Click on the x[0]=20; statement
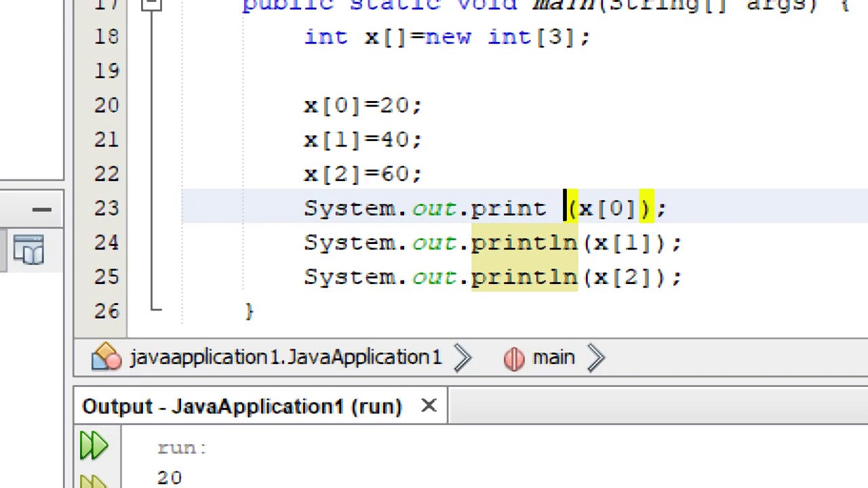 click(363, 106)
